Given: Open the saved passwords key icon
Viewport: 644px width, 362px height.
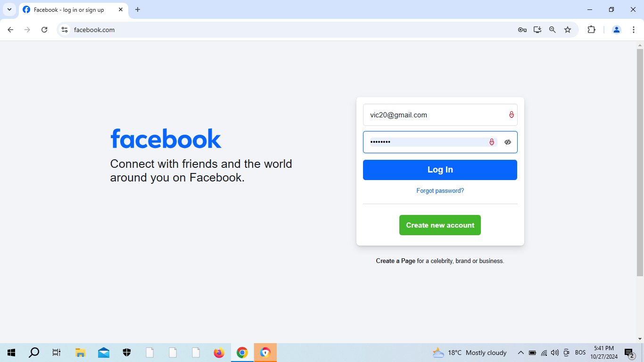Looking at the screenshot, I should [x=522, y=30].
